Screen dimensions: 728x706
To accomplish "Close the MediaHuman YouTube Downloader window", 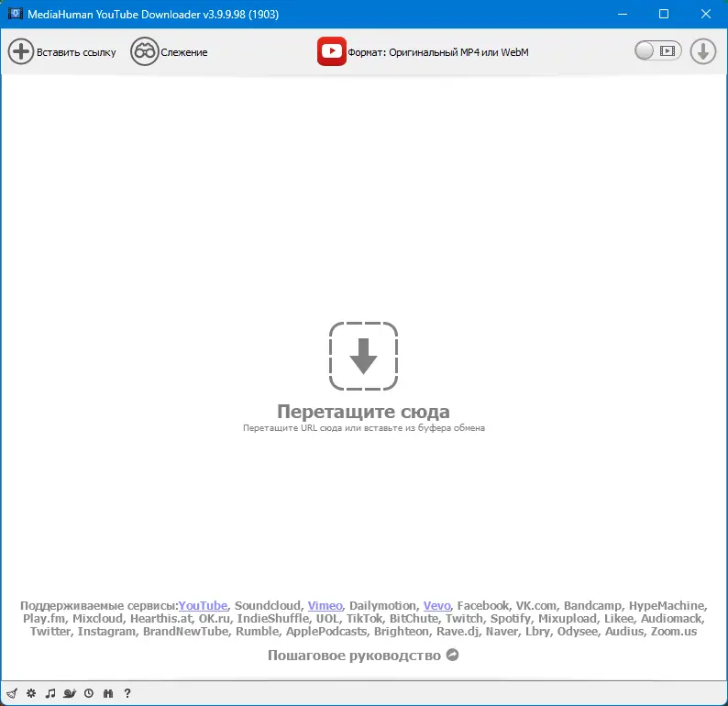I will coord(706,14).
